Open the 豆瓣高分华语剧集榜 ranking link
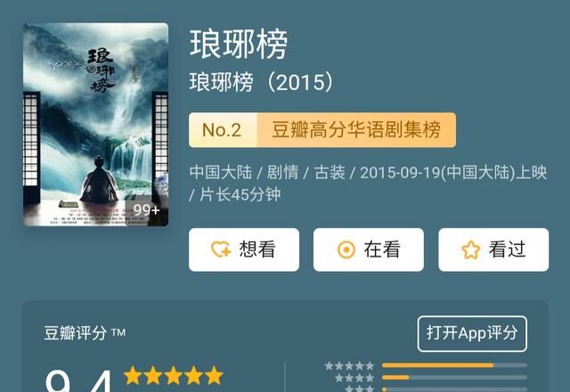 [x=356, y=130]
